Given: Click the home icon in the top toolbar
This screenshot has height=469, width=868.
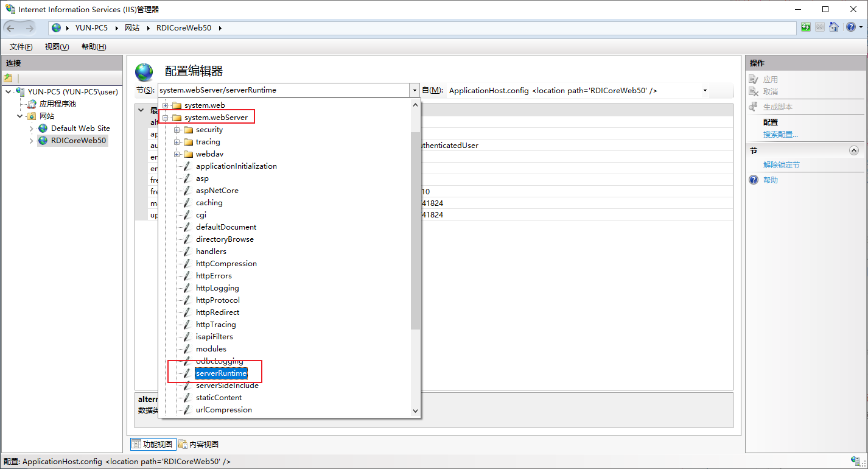Looking at the screenshot, I should coord(834,27).
